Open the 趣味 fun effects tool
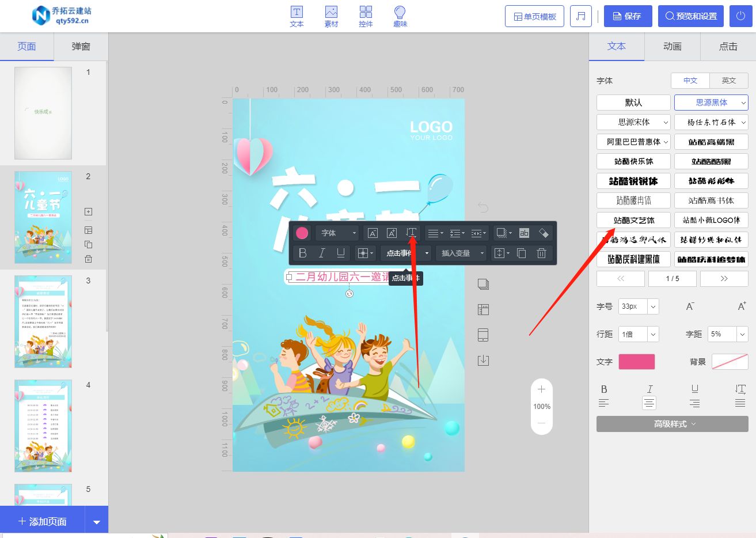 pyautogui.click(x=400, y=17)
